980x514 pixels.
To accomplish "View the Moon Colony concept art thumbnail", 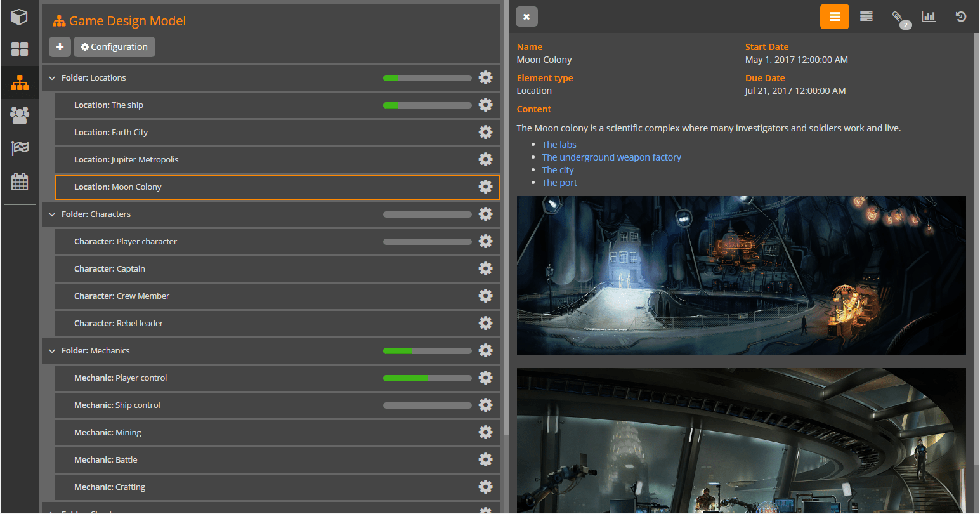I will [741, 275].
